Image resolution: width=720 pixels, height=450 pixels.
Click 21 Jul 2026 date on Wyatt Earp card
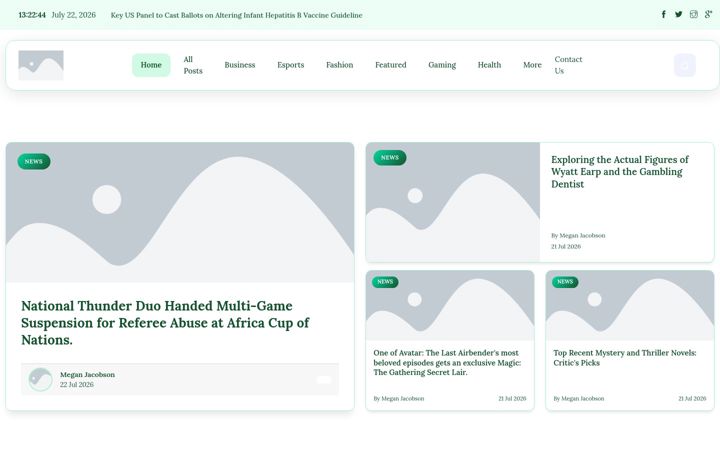[566, 247]
